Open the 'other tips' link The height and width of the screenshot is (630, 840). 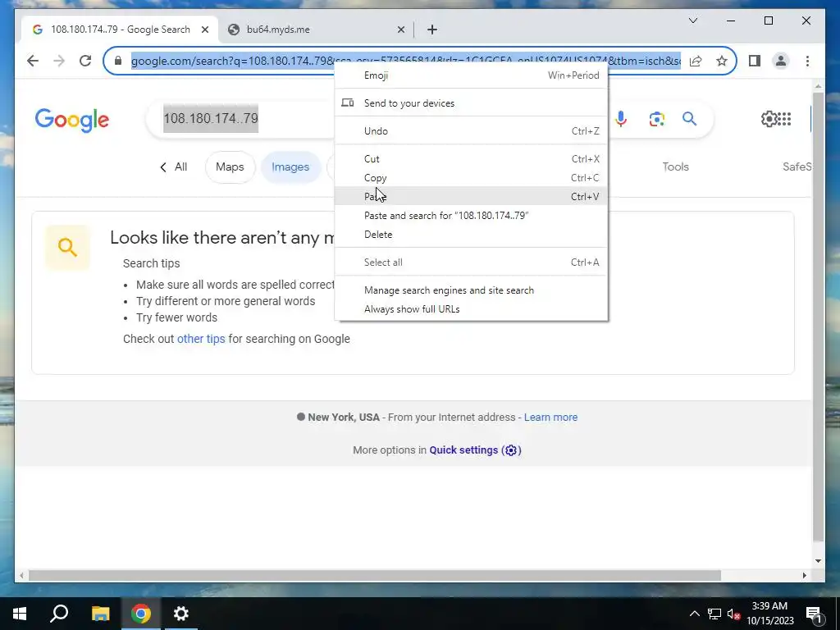[201, 339]
